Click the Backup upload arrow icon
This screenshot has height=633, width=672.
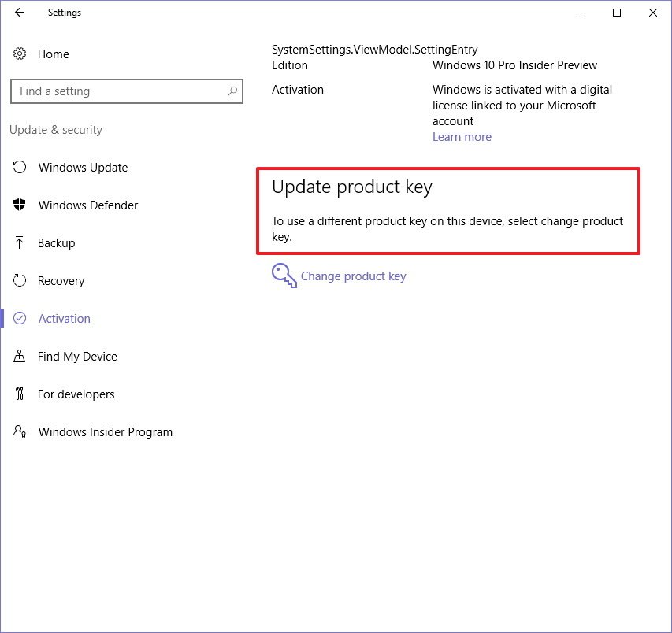pyautogui.click(x=20, y=243)
